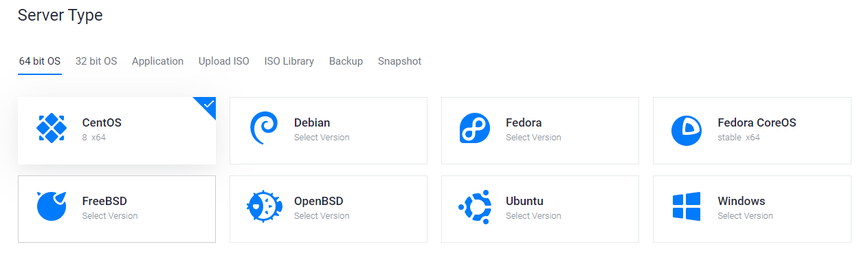Click the Debian swirl icon
The width and height of the screenshot is (868, 258).
pos(263,129)
